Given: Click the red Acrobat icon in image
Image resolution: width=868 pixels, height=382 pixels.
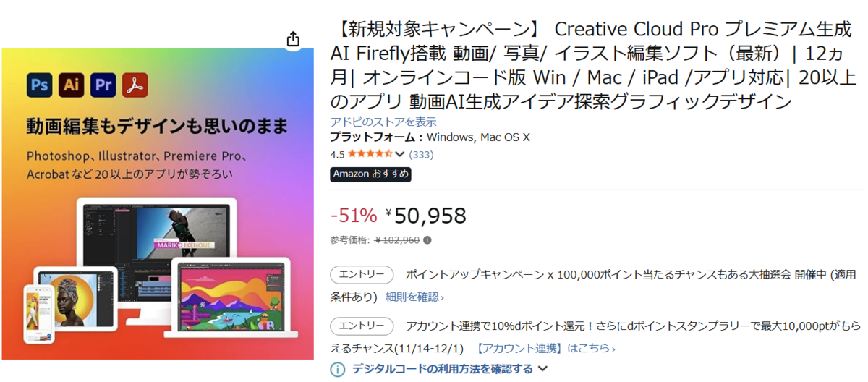Looking at the screenshot, I should (x=135, y=85).
